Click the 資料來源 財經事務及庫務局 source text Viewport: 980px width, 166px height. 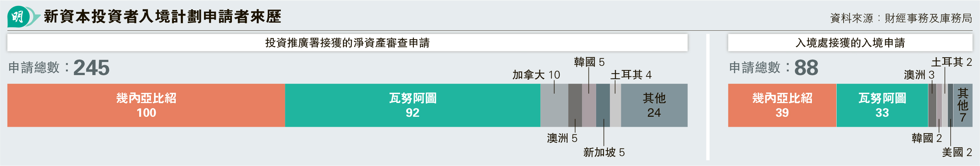[x=900, y=18]
